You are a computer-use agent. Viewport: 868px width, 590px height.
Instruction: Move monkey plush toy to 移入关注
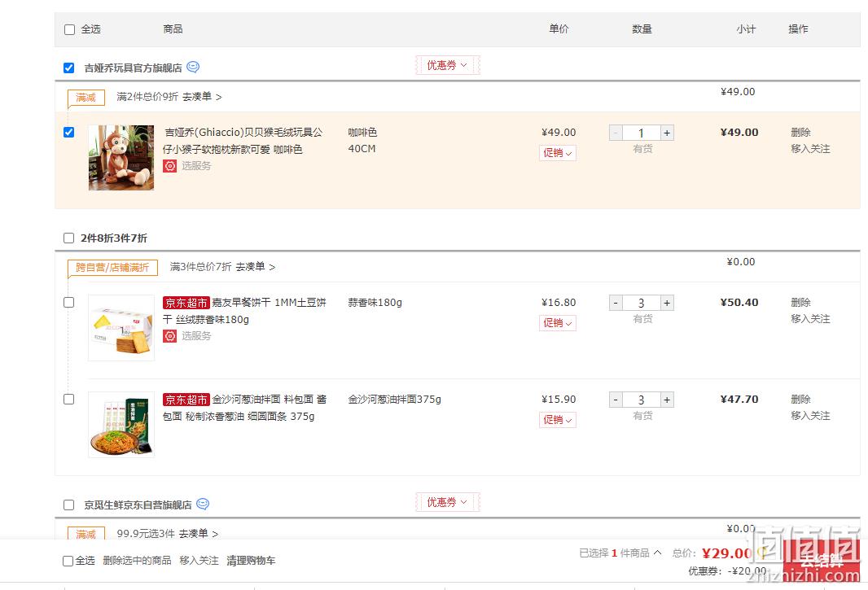(x=810, y=149)
